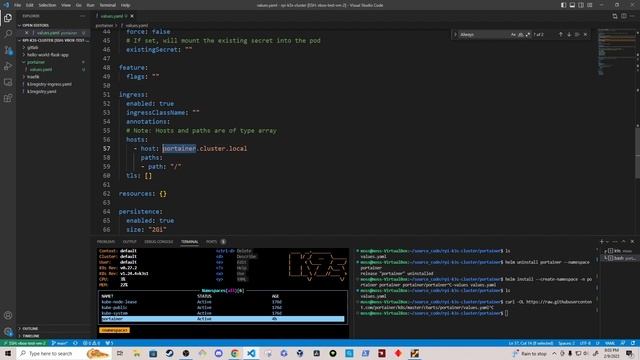This screenshot has width=640, height=360.
Task: Open the Edit menu
Action: click(30, 5)
